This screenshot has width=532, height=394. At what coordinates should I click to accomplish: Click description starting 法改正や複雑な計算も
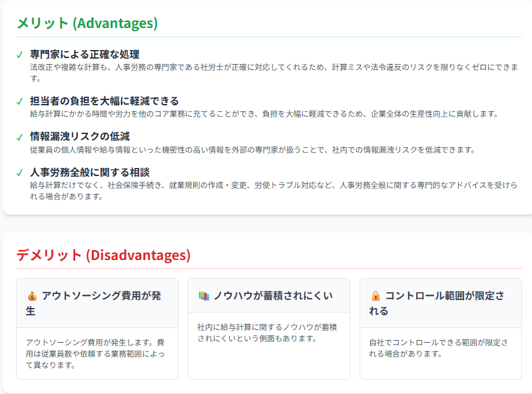274,73
